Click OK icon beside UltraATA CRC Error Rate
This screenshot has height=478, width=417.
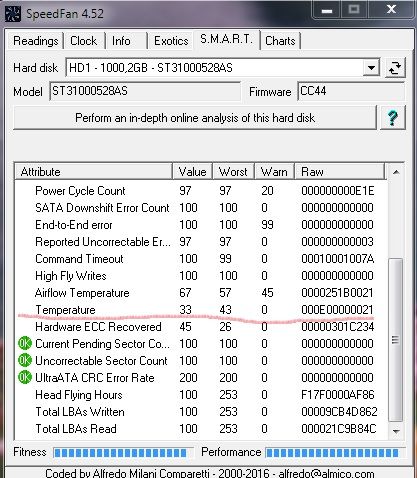25,377
